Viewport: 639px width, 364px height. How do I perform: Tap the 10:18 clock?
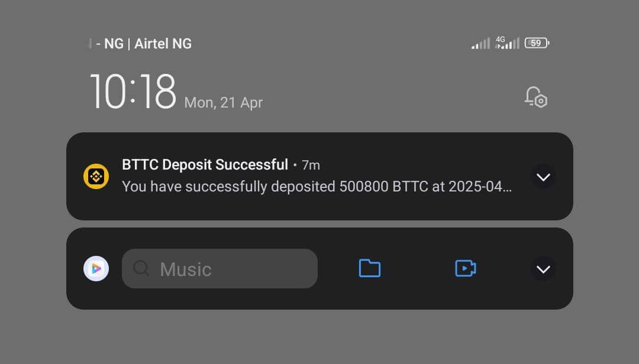pos(133,92)
